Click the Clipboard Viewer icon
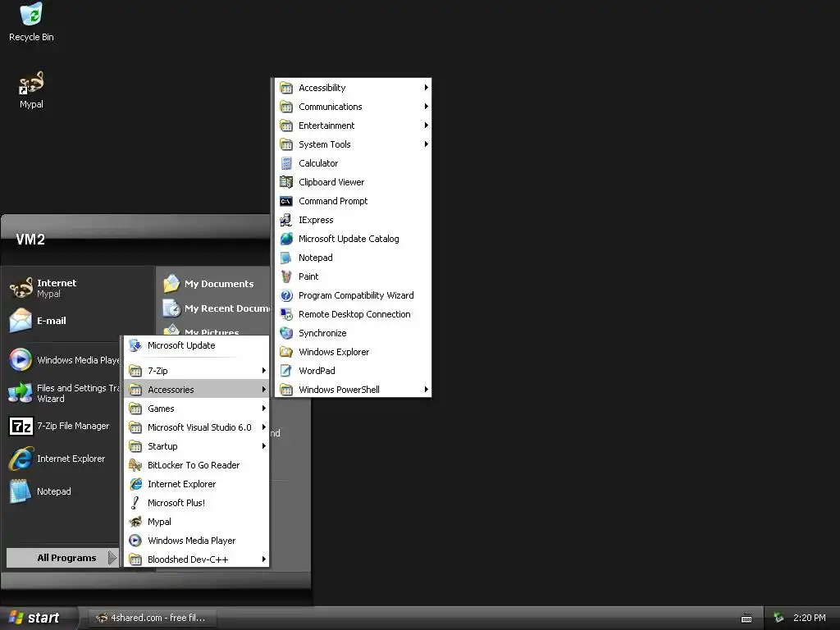 286,182
